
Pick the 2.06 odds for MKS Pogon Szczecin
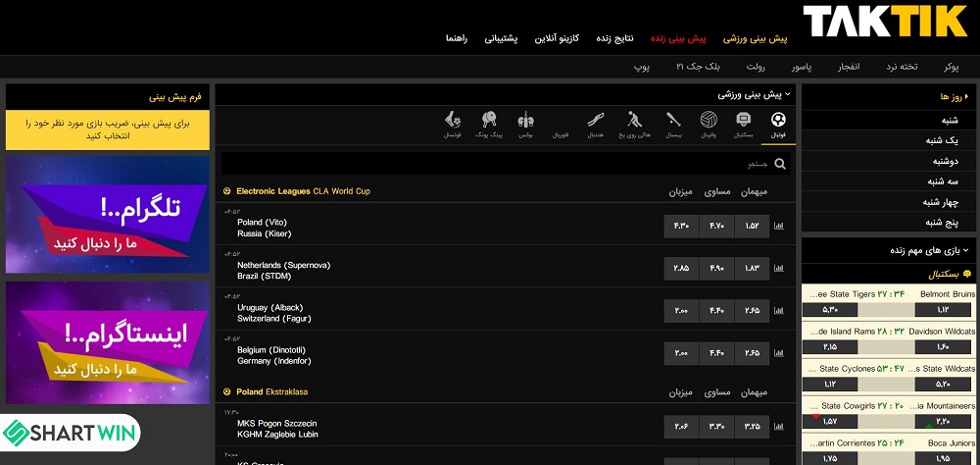[681, 427]
